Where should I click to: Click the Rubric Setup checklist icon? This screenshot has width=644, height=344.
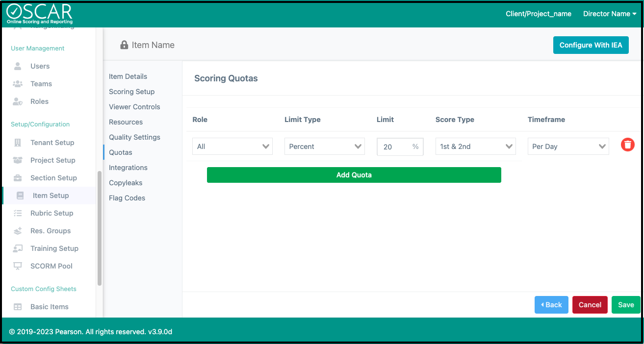pos(18,213)
